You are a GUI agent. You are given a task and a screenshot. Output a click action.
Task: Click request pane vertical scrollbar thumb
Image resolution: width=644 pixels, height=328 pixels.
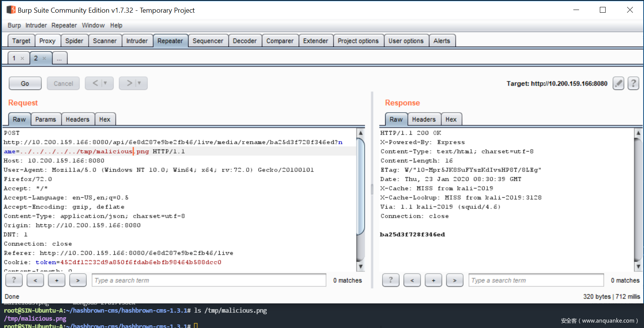[360, 186]
